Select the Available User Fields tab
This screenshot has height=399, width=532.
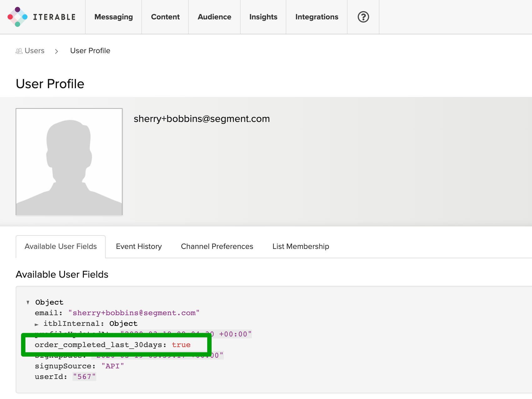coord(61,246)
